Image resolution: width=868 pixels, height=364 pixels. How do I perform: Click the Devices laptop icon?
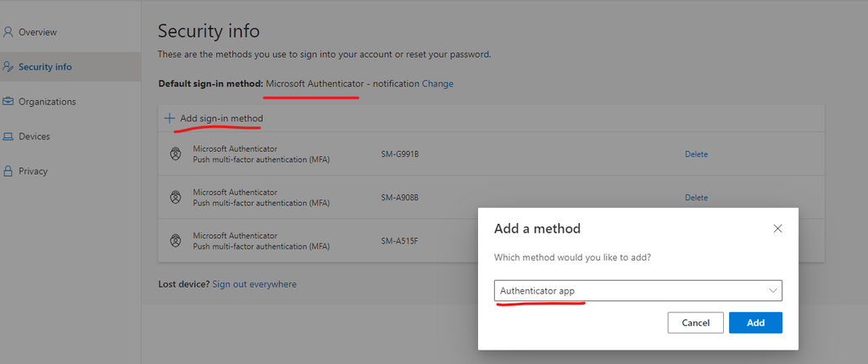[x=8, y=137]
